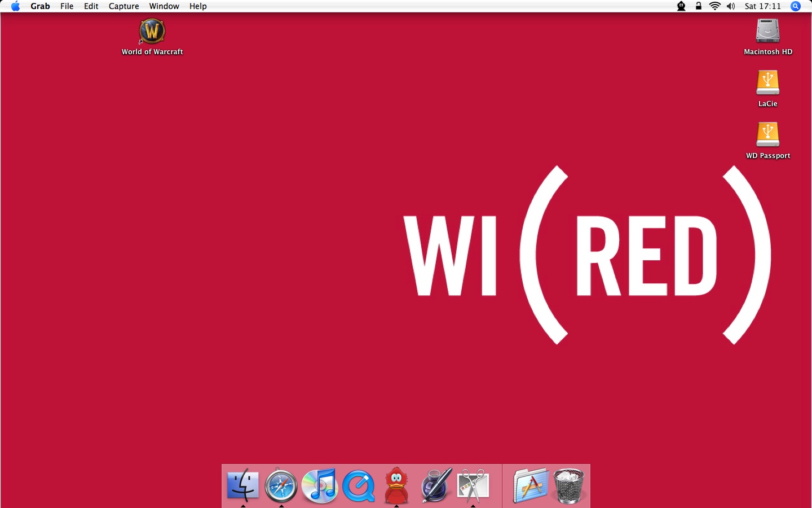The height and width of the screenshot is (508, 812).
Task: Click the "WD Passport" label text
Action: (768, 156)
